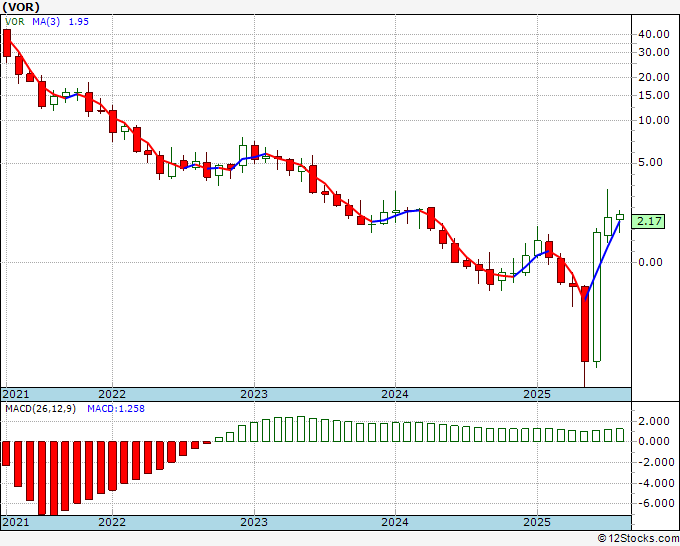Click the last green candlestick beside 2.17
Viewport: 680px width, 546px height.
coord(620,217)
